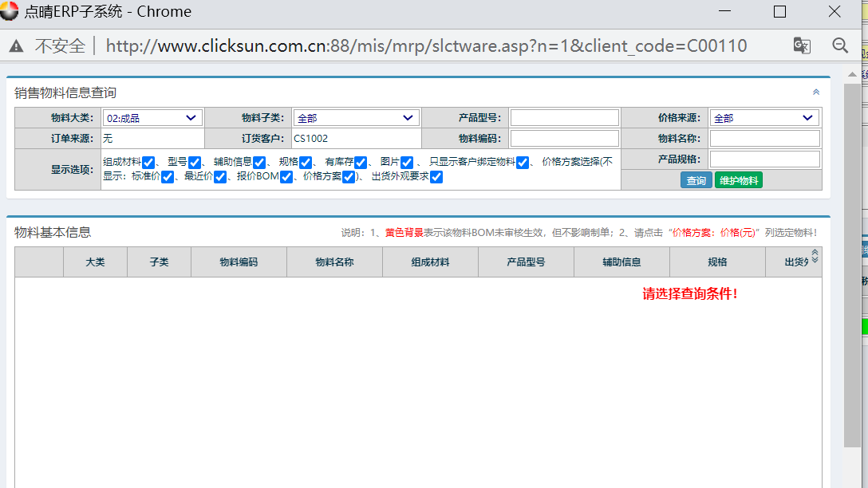Click the double-chevron icon in table header
Image resolution: width=868 pixels, height=488 pixels.
(x=815, y=256)
